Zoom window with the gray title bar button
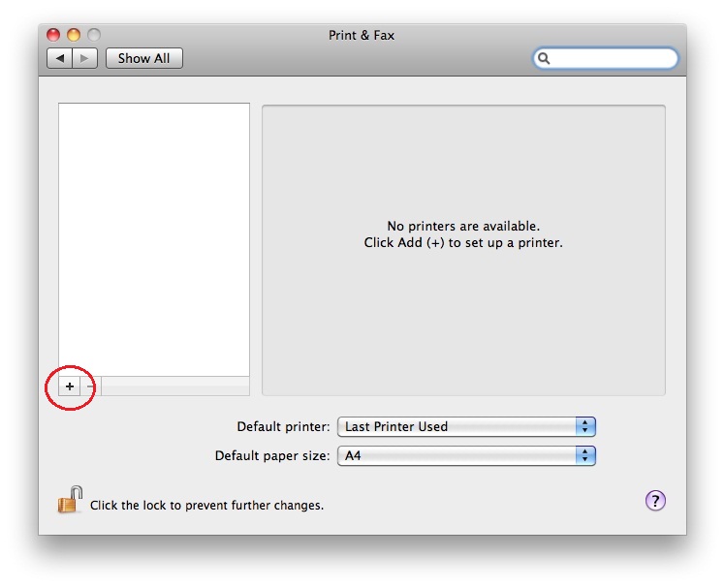 click(93, 36)
